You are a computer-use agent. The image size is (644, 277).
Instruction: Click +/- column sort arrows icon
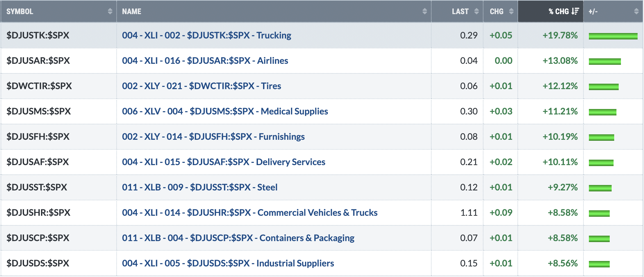[x=636, y=11]
